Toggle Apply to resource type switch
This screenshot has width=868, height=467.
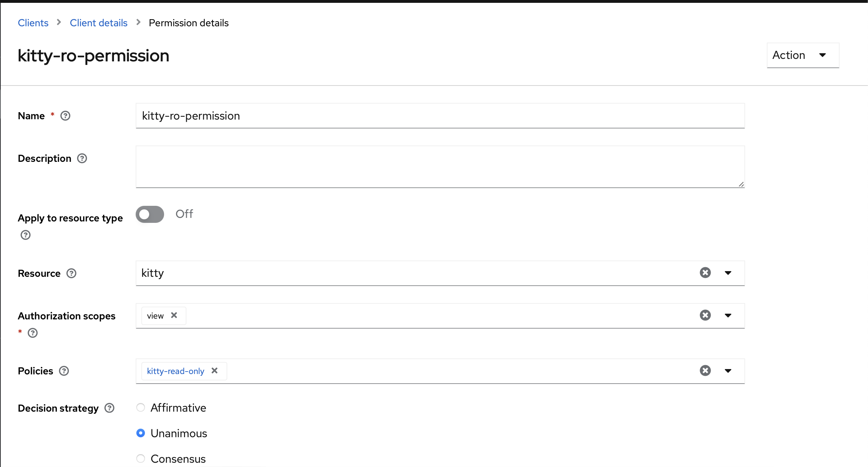pos(150,214)
